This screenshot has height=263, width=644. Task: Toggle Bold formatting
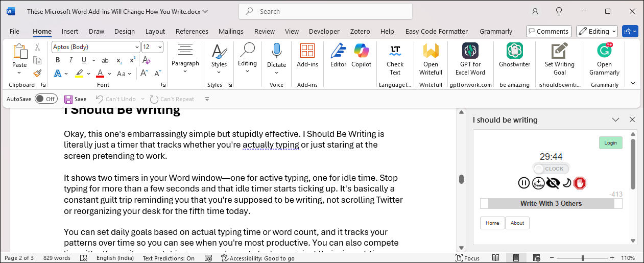click(58, 60)
